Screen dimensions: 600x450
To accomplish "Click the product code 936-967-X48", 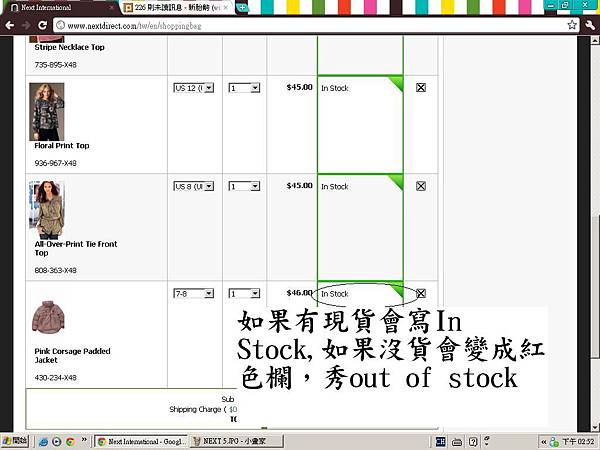I will coord(55,163).
